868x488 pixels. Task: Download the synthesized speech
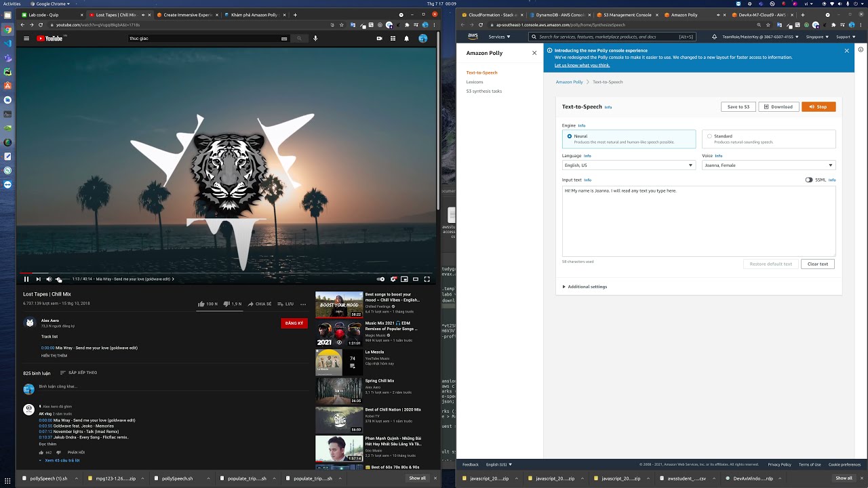(x=778, y=106)
